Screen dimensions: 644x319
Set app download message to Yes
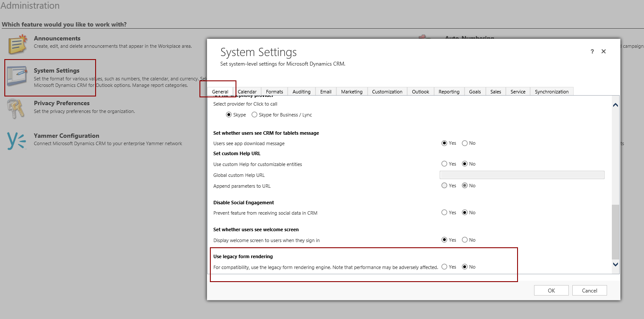coord(444,143)
